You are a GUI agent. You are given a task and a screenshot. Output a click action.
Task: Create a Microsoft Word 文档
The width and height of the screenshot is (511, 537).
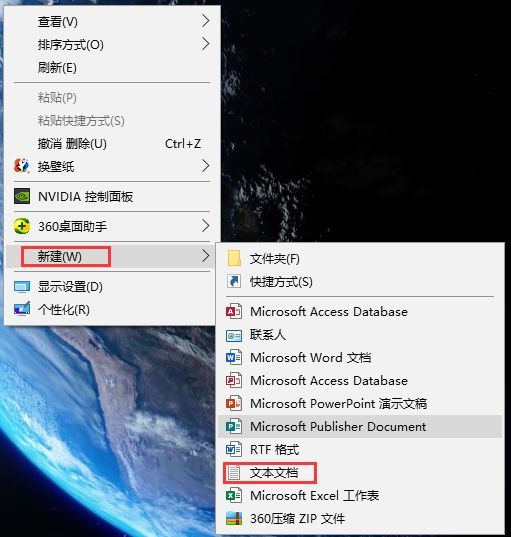(x=360, y=358)
